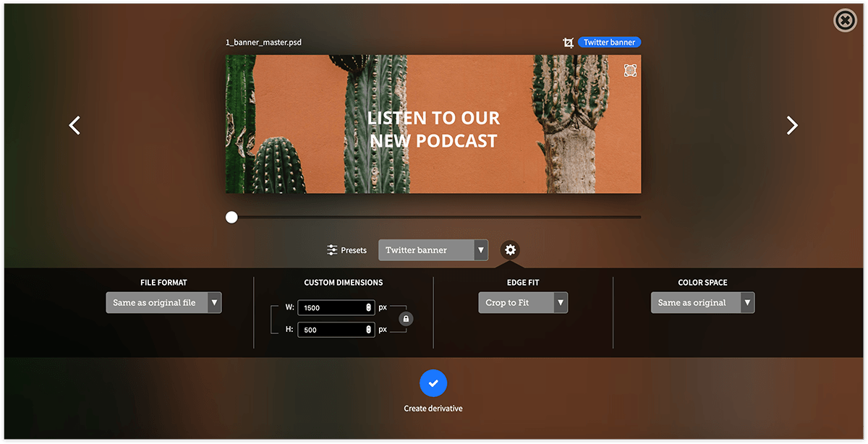Click the EDGE FIT heading

(x=523, y=283)
